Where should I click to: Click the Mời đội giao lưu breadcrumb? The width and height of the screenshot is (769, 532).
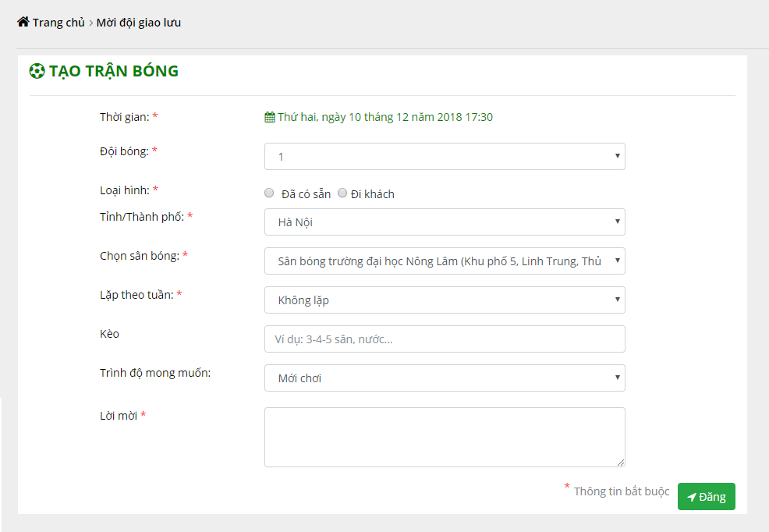138,23
